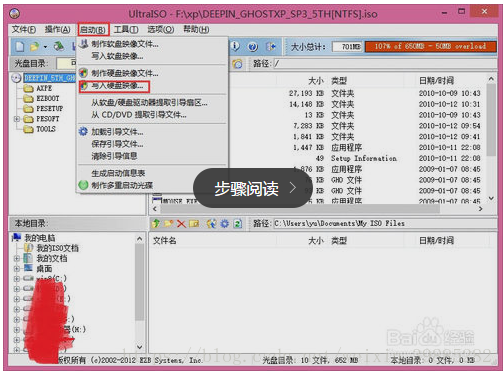Click the New file toolbar icon

pos(20,46)
